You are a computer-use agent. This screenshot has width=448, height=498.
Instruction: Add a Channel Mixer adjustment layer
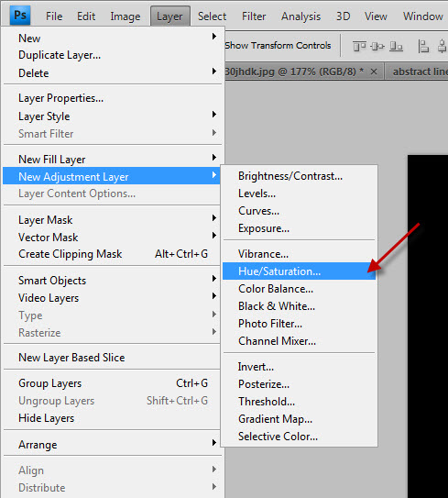point(300,341)
